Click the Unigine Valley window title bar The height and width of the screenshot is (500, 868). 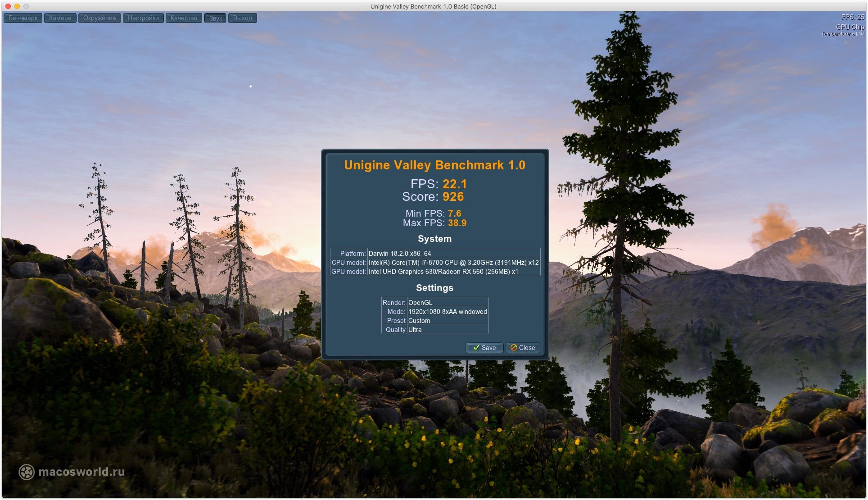pos(433,6)
